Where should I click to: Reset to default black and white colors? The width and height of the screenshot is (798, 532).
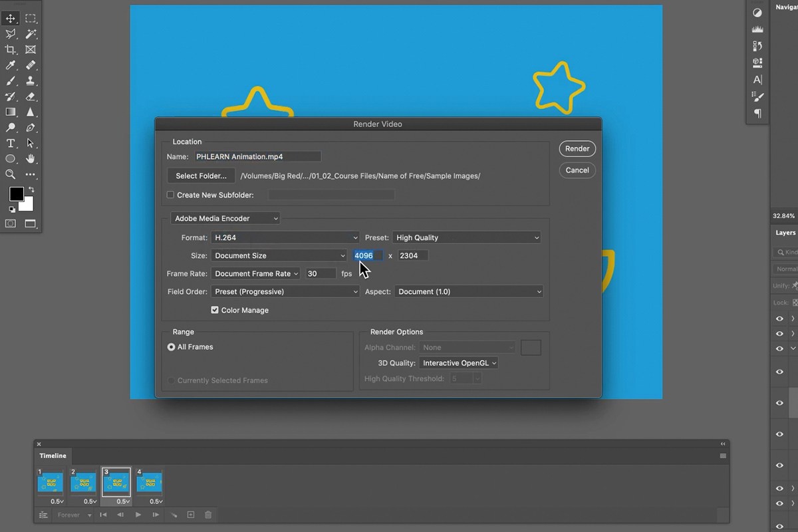point(11,209)
